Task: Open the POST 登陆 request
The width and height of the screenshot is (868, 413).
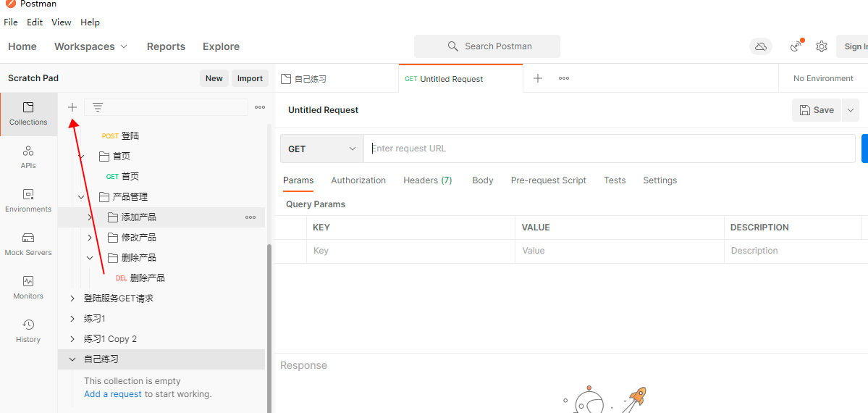Action: 120,135
